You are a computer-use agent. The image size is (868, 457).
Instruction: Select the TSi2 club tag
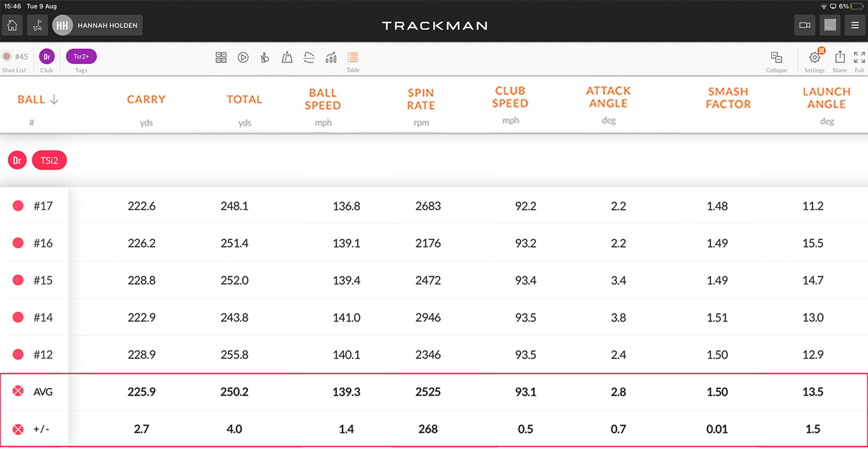tap(49, 160)
